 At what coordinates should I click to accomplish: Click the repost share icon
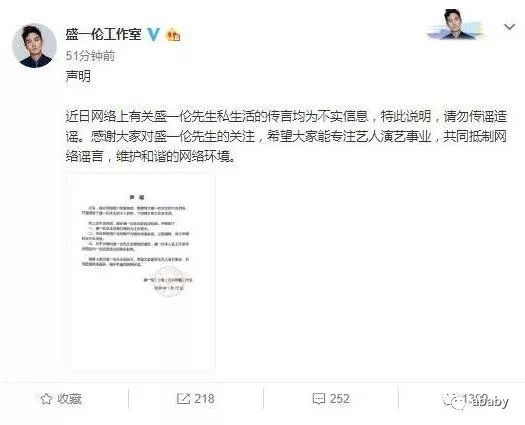point(183,399)
